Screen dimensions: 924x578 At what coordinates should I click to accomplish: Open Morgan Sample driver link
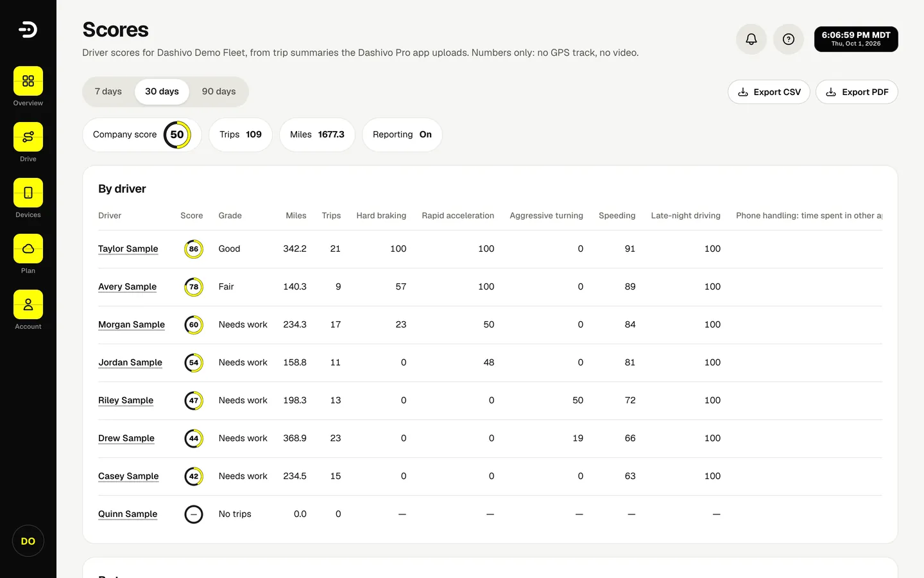coord(132,325)
